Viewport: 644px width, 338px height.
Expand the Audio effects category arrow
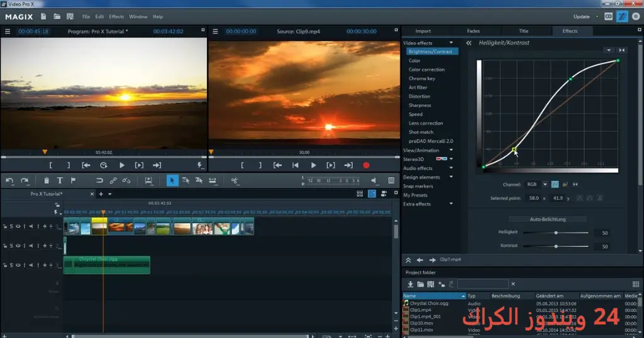point(451,168)
